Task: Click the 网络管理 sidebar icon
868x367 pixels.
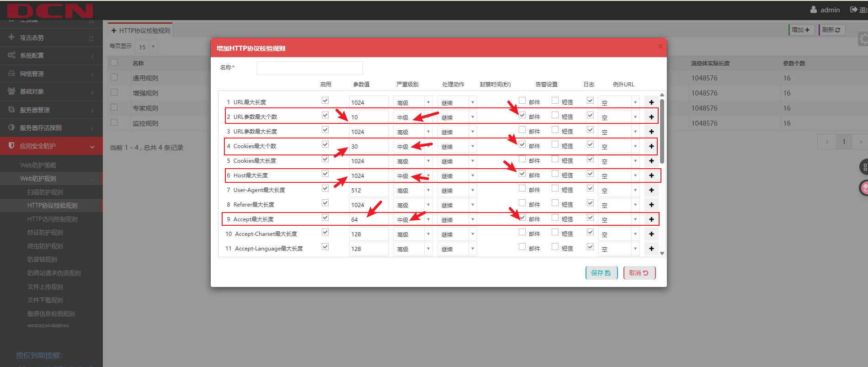Action: click(11, 73)
